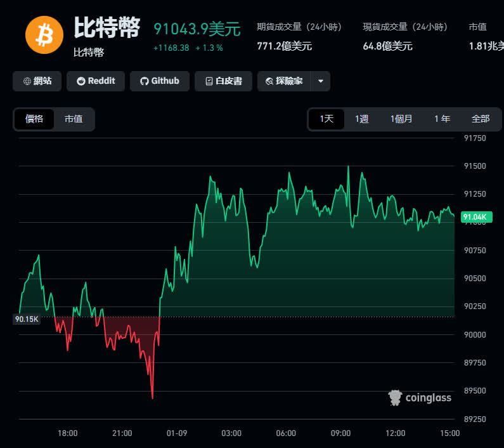
Task: Select the 1週 time range
Action: [x=361, y=119]
